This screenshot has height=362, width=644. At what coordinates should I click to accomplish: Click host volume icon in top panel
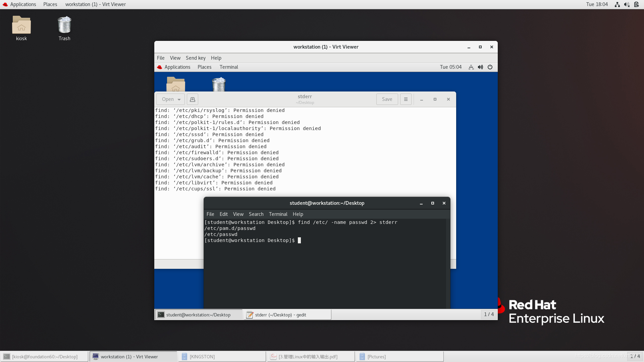(626, 4)
